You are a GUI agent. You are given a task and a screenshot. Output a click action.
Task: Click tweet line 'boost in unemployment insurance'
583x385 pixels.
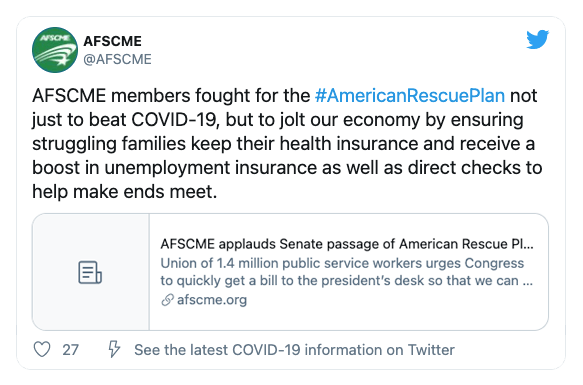(x=287, y=168)
